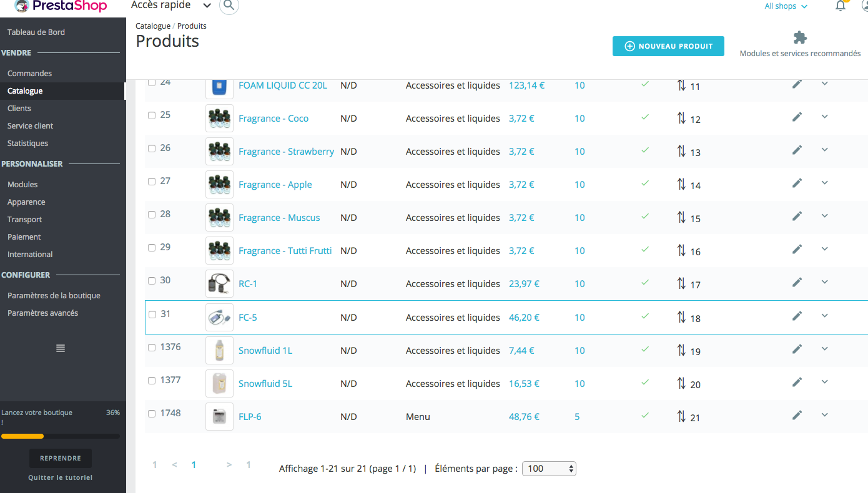Click the Nouveau Produit button
868x493 pixels.
point(668,46)
